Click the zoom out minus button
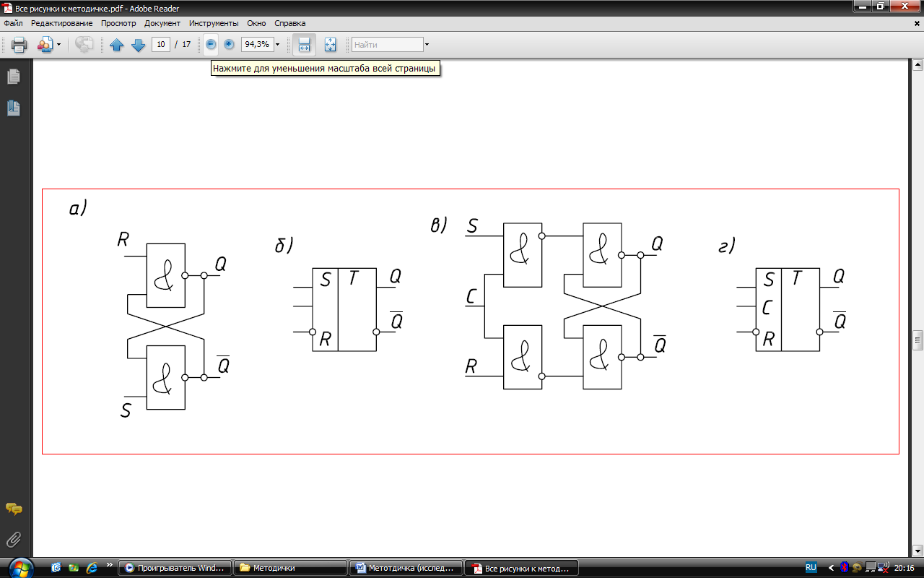The height and width of the screenshot is (578, 924). (x=211, y=45)
